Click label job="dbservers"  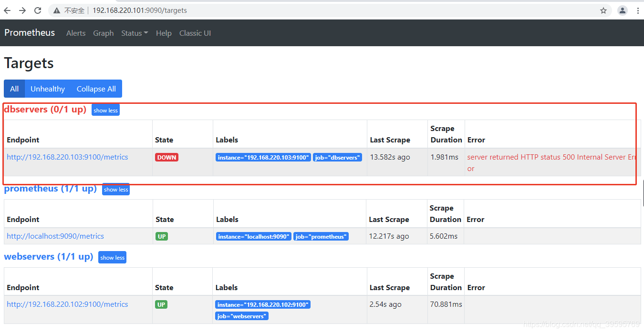(337, 157)
